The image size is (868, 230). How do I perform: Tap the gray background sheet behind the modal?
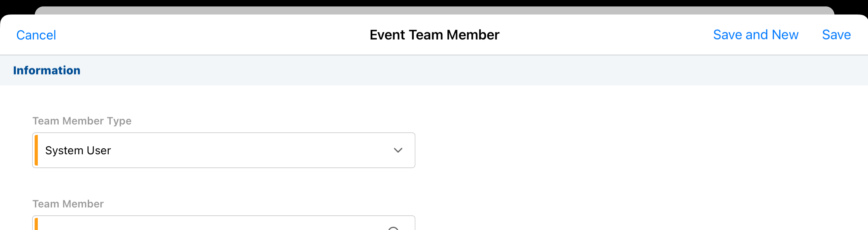435,10
